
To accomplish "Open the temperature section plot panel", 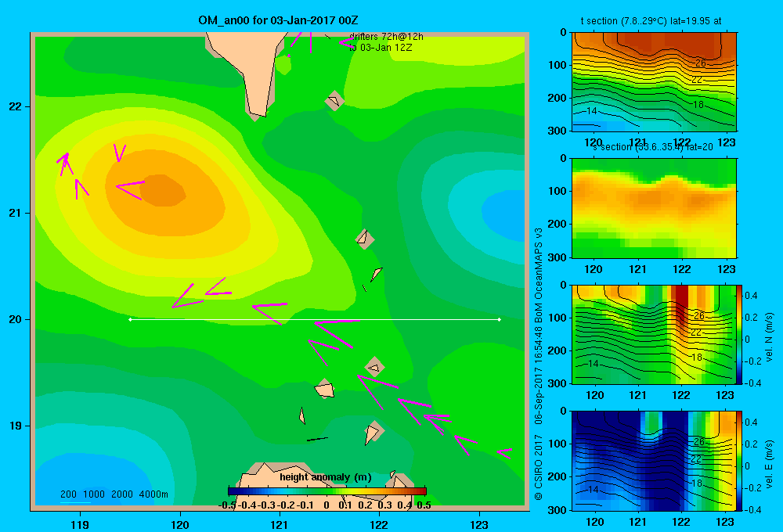I will coord(654,82).
